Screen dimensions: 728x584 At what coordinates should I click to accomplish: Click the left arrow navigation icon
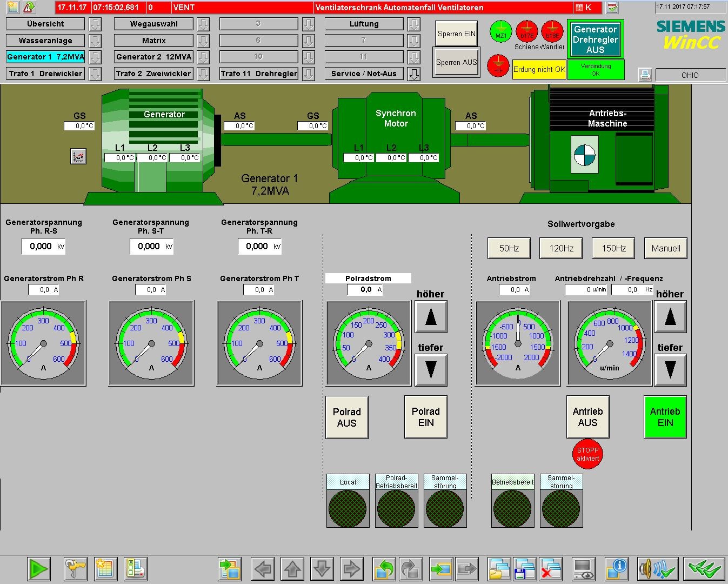pyautogui.click(x=263, y=569)
